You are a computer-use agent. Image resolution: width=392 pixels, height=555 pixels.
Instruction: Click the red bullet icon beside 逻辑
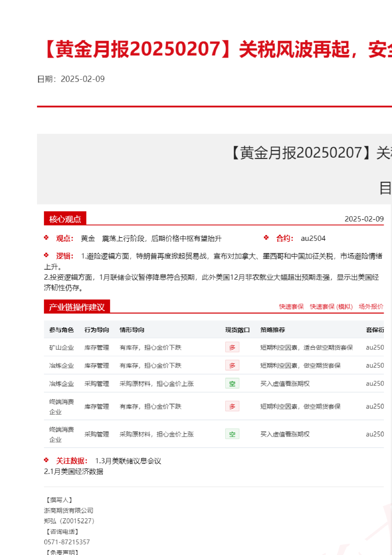click(x=46, y=255)
